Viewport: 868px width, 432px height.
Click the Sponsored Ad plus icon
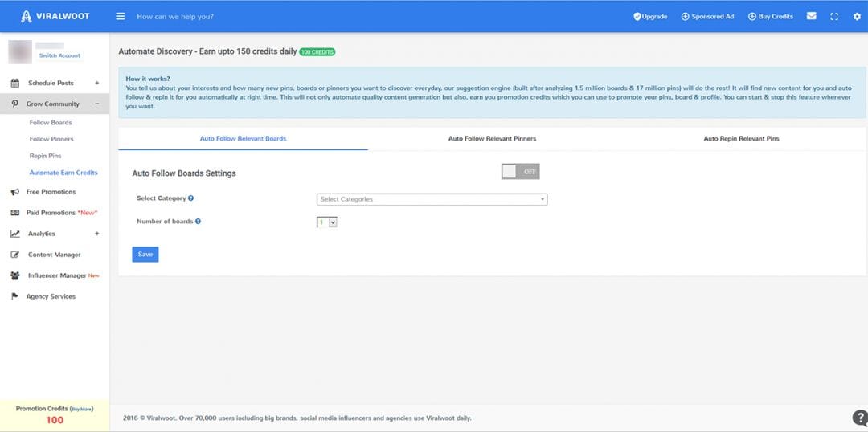click(685, 17)
